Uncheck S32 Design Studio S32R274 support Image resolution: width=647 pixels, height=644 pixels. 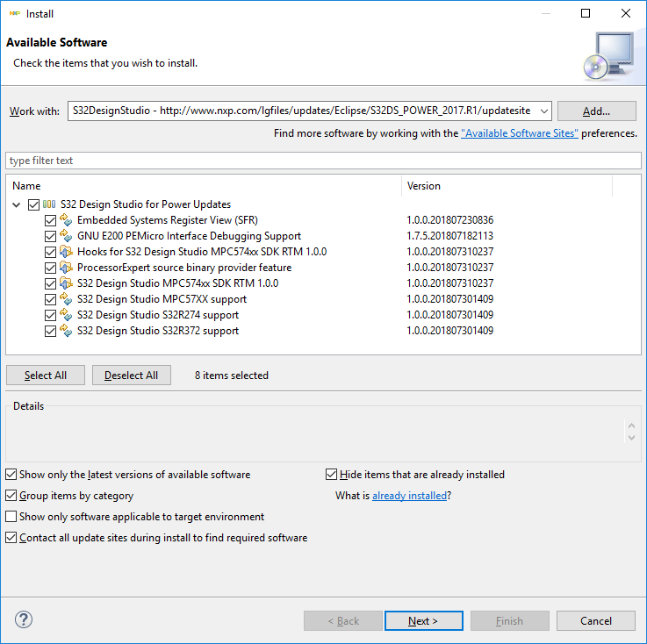coord(50,315)
